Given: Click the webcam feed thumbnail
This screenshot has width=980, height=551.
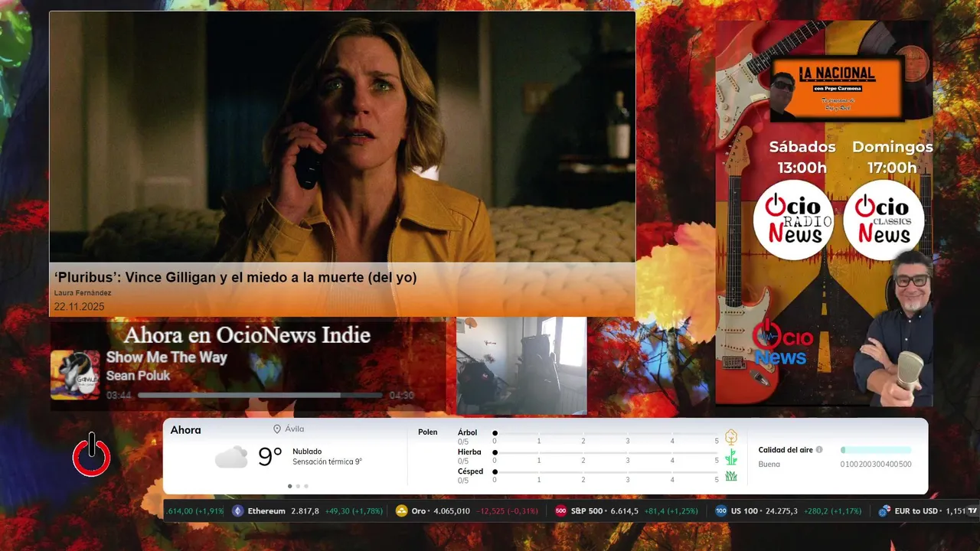Looking at the screenshot, I should (x=521, y=366).
